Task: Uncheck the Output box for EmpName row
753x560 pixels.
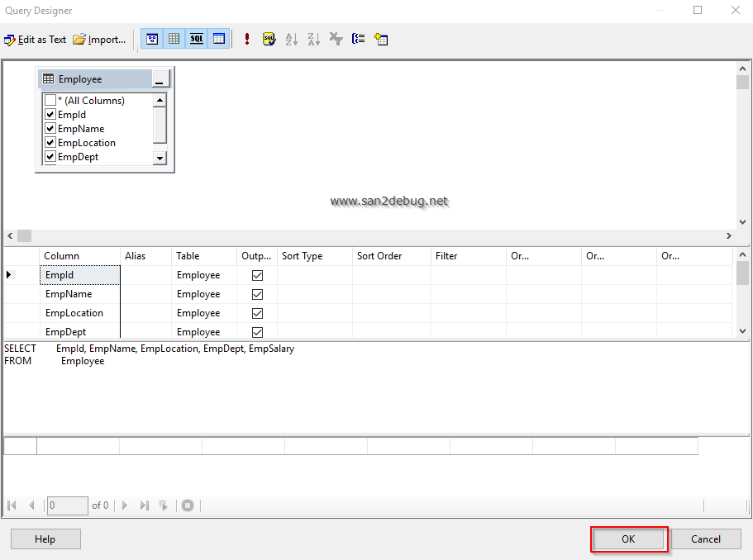Action: [x=257, y=294]
